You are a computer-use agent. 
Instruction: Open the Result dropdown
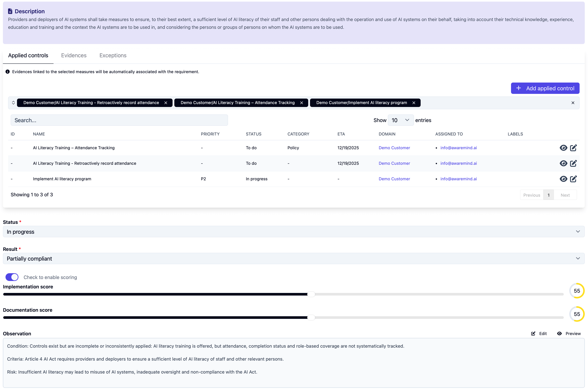[294, 258]
